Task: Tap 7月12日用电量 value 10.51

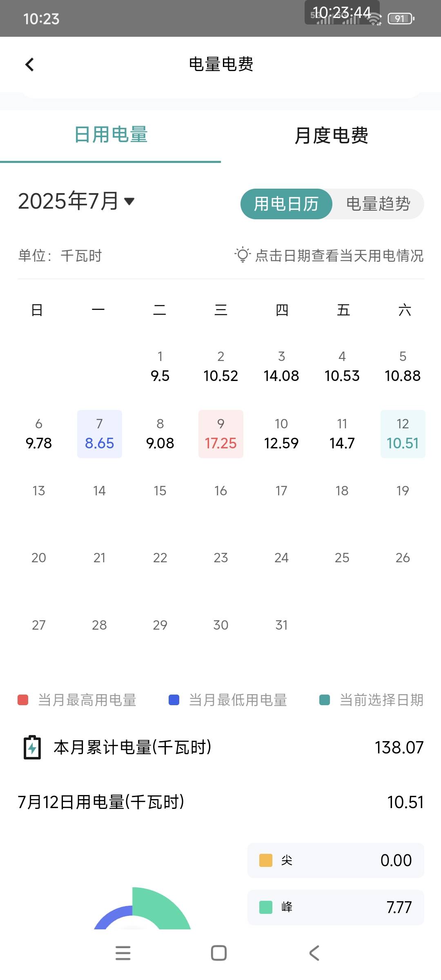Action: [405, 802]
